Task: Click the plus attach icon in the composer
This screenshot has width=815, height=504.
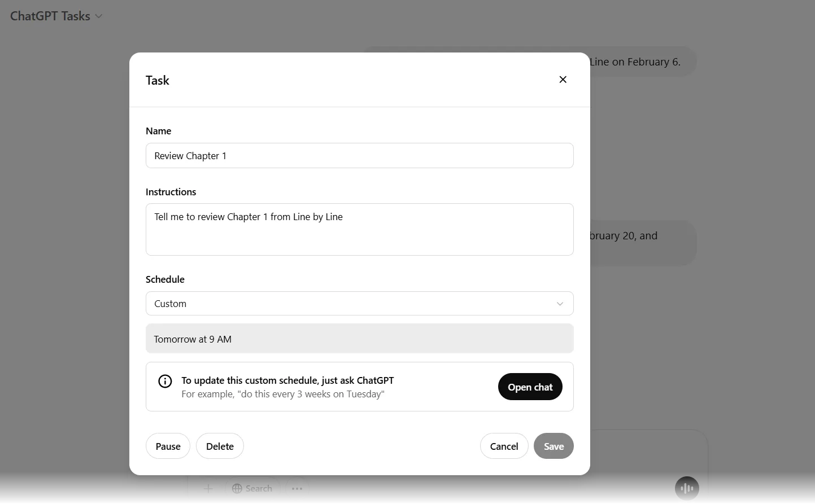Action: tap(208, 489)
